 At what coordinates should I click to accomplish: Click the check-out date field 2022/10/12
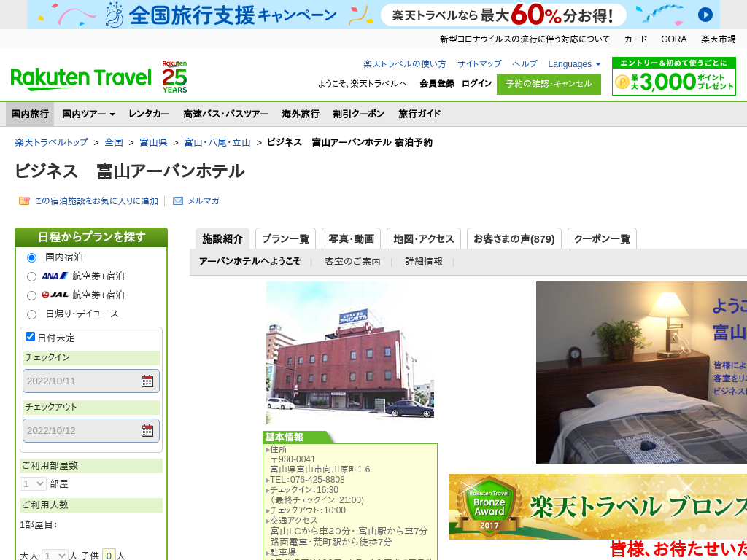91,430
